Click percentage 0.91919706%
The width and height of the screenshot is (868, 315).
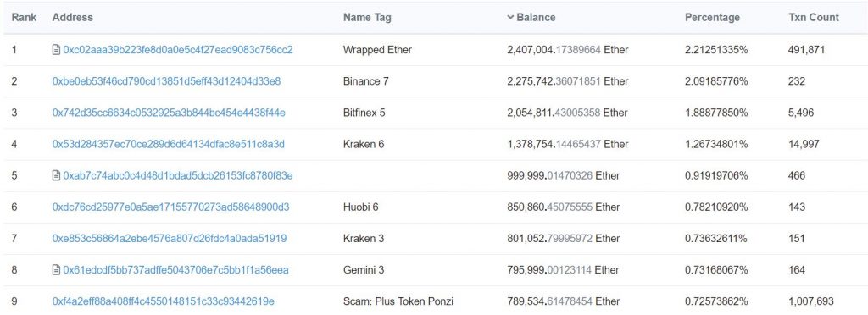pyautogui.click(x=717, y=176)
